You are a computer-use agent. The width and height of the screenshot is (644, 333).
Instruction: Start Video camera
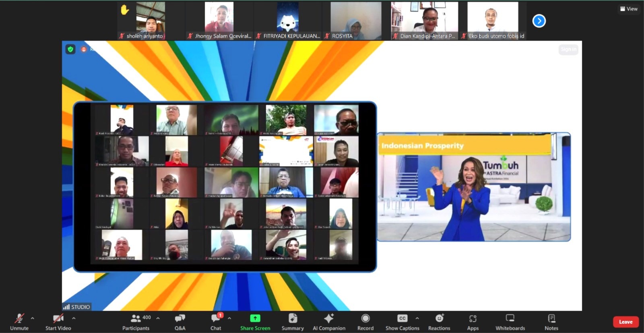(x=58, y=322)
